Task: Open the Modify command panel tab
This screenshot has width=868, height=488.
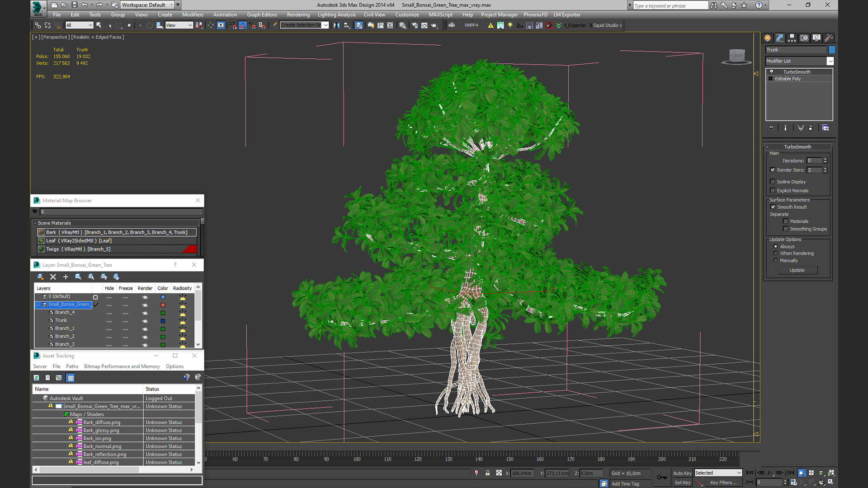Action: [x=780, y=38]
